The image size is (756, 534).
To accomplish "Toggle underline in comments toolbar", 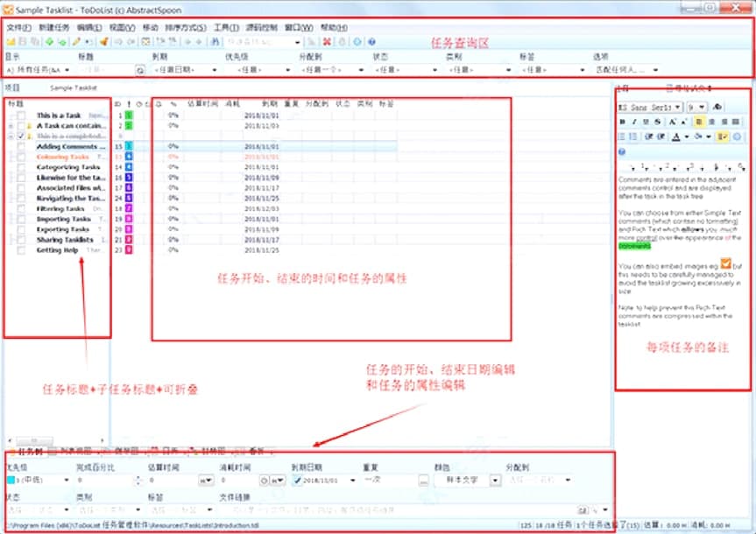I will coord(646,122).
